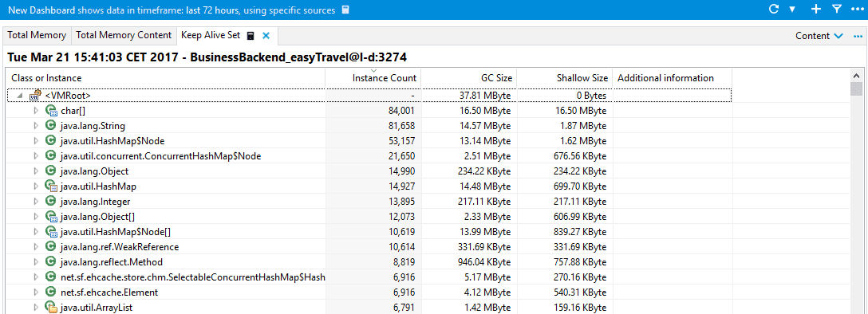
Task: Expand the SelectableConcurrentHashMap$Hash row
Action: point(36,277)
